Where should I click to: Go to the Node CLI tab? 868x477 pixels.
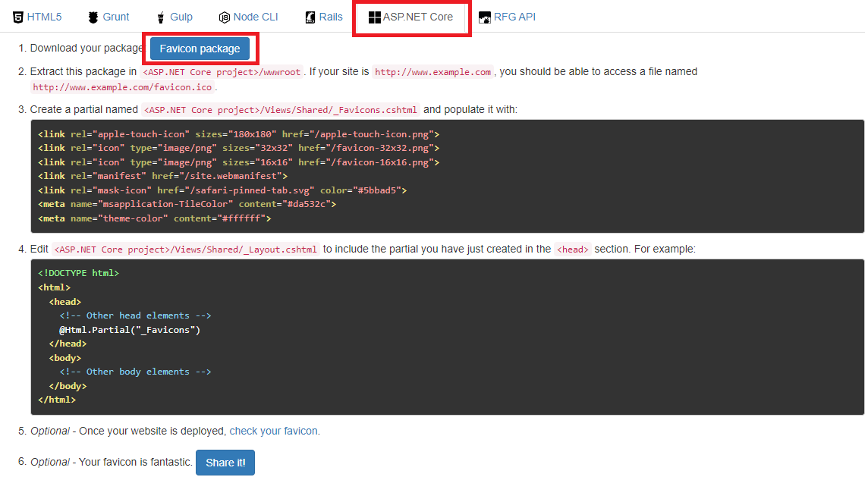(x=249, y=17)
